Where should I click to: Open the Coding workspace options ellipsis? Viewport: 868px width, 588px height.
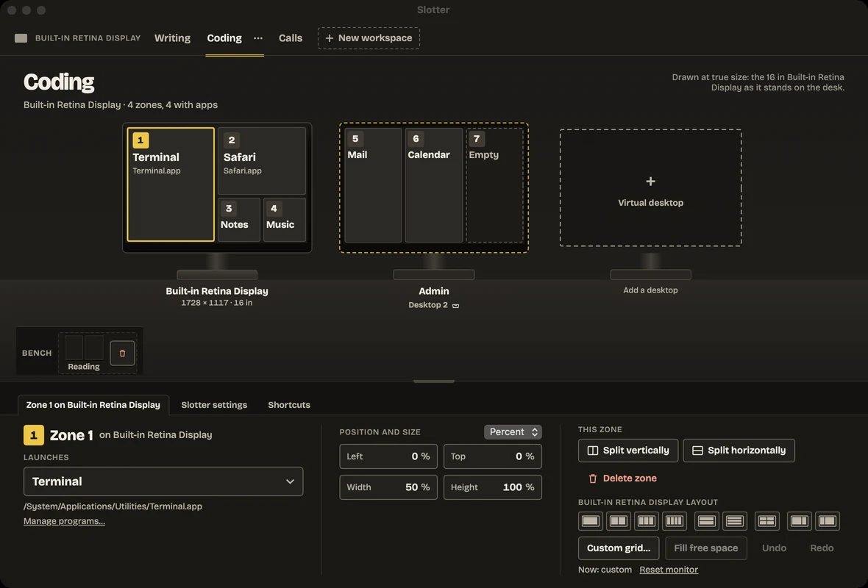click(258, 38)
